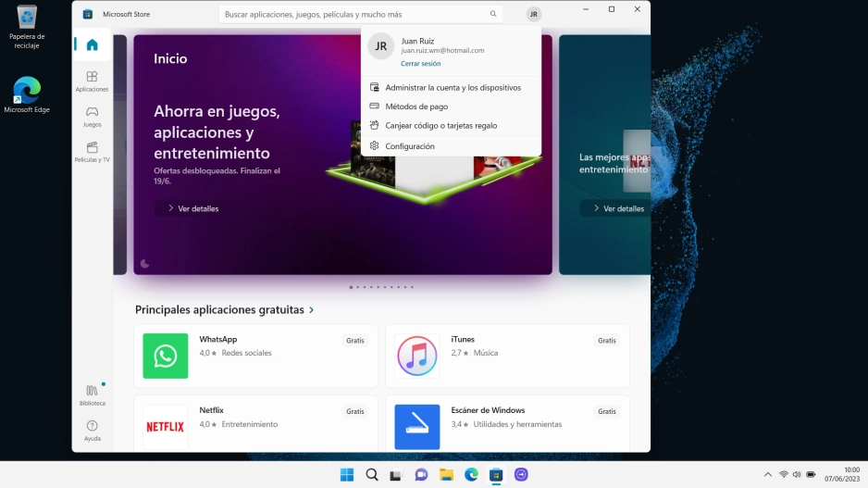The image size is (868, 488).
Task: Click Ver detalles on the Ahorra en juegos banner
Action: [x=193, y=209]
